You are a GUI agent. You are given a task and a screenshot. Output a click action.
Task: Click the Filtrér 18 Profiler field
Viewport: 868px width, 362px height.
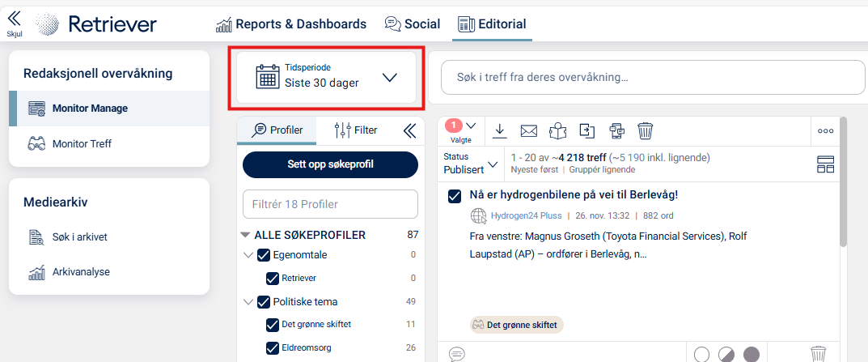[331, 204]
